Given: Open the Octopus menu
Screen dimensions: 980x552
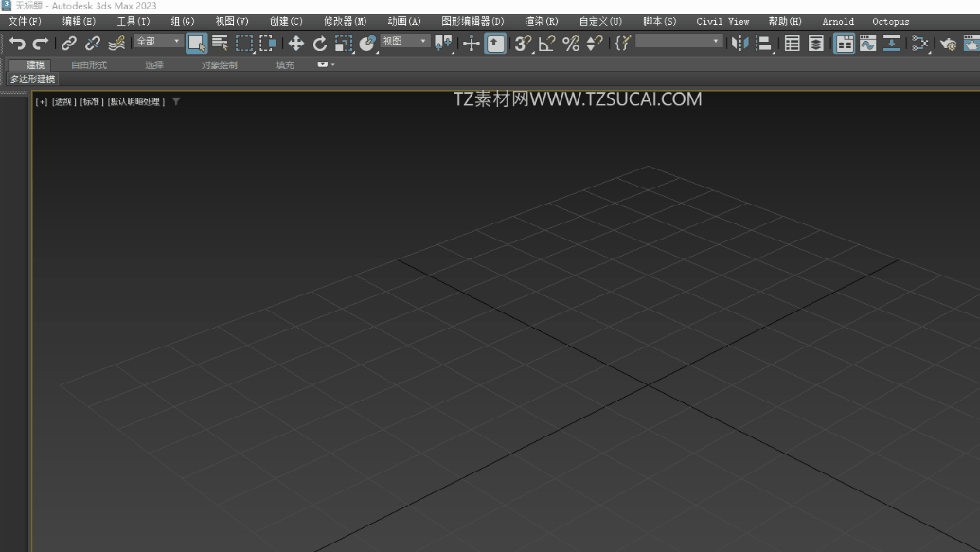Looking at the screenshot, I should pyautogui.click(x=891, y=21).
